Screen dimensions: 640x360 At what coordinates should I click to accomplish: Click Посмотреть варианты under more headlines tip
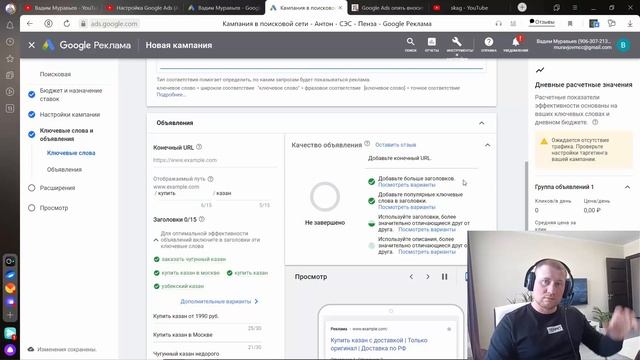407,185
